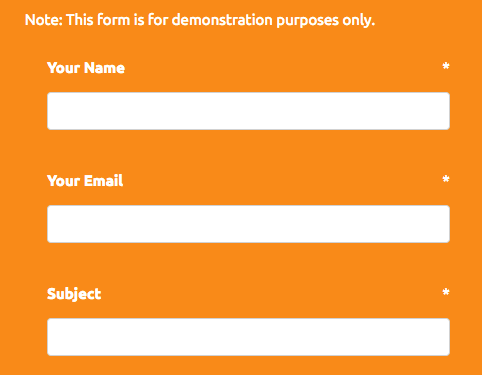Click the word "form" in the note
The width and height of the screenshot is (482, 375).
pos(114,20)
